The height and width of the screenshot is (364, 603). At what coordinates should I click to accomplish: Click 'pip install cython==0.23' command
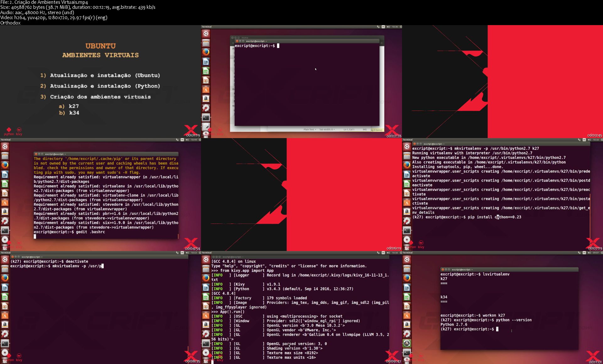494,217
